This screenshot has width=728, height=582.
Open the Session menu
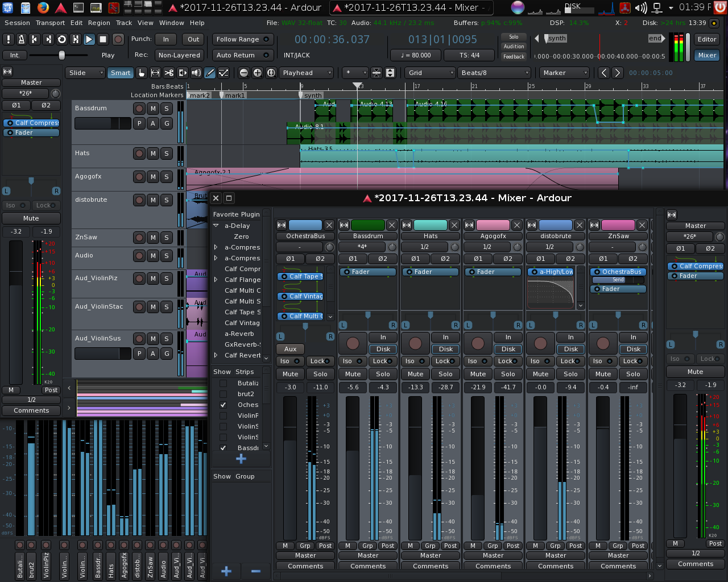[x=17, y=23]
